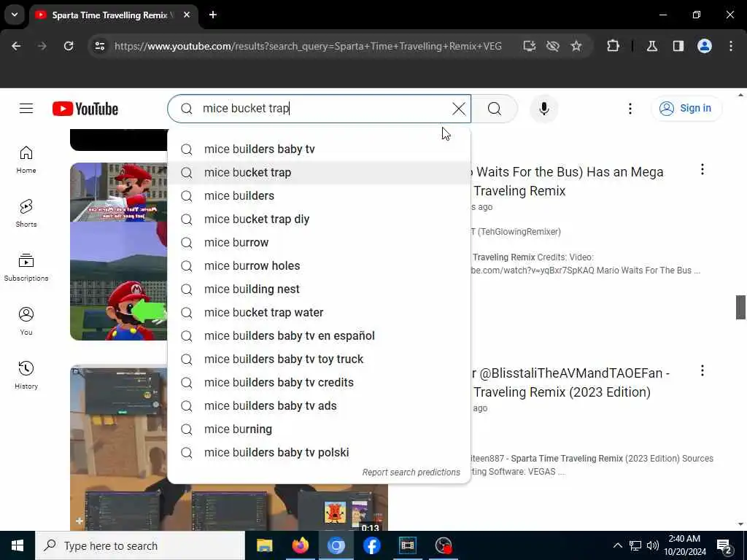
Task: Toggle the browser side panel
Action: click(678, 46)
